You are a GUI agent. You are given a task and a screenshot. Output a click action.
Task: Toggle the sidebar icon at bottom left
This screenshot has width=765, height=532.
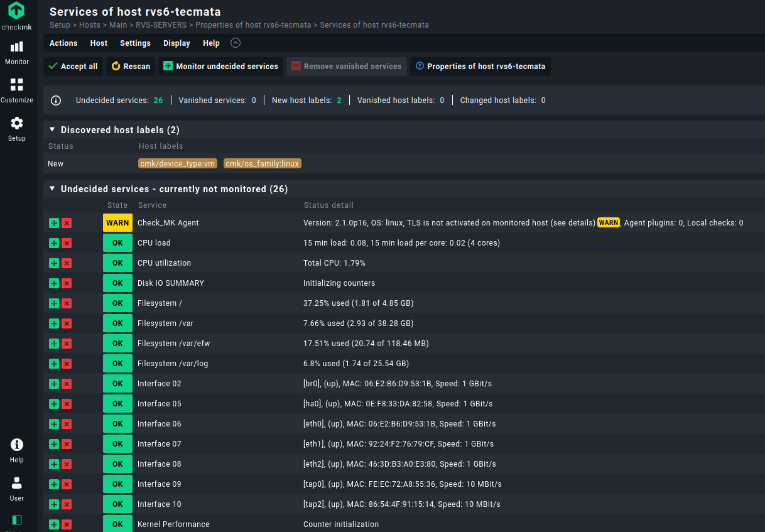(17, 520)
